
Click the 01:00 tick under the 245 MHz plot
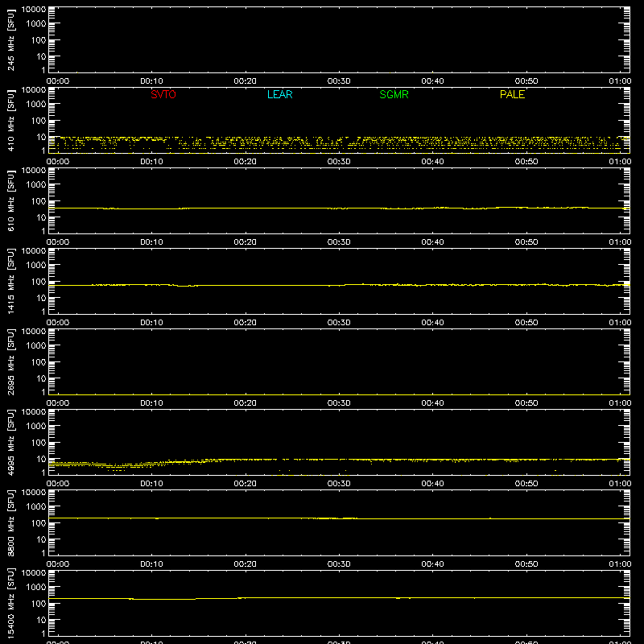pyautogui.click(x=620, y=81)
